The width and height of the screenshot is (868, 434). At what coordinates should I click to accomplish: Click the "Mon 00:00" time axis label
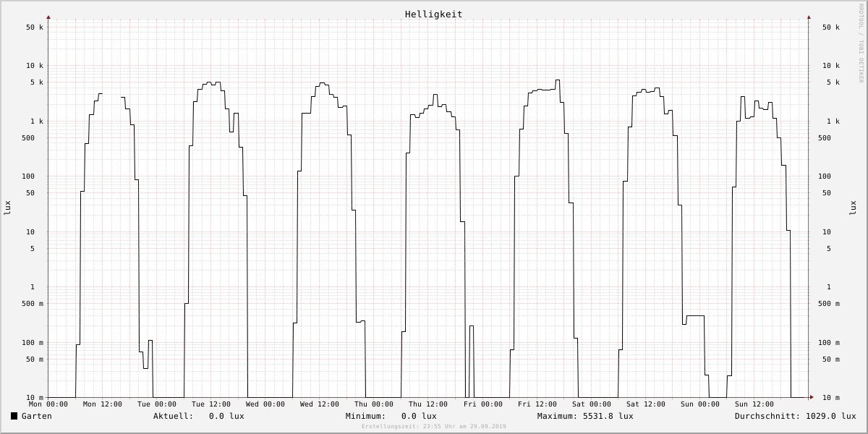(48, 404)
